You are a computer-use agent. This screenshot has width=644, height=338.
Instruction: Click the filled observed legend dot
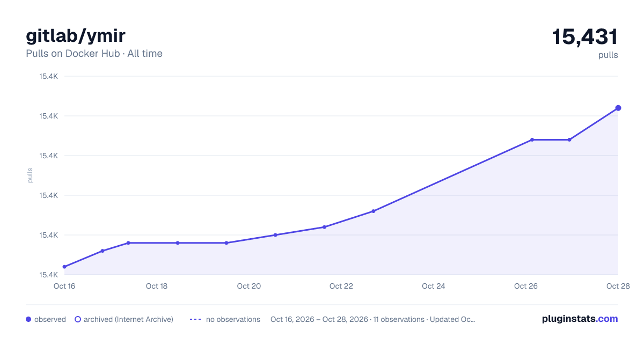click(28, 319)
